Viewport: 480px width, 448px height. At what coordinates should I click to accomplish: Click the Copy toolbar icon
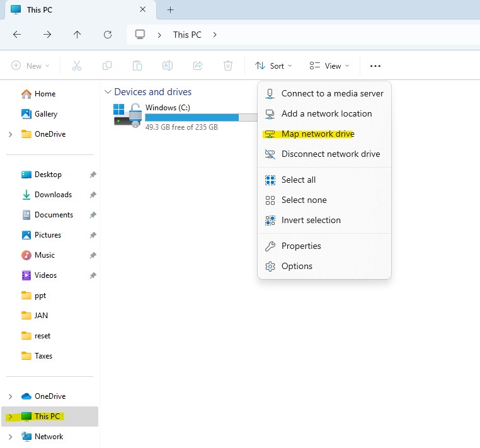pos(107,66)
